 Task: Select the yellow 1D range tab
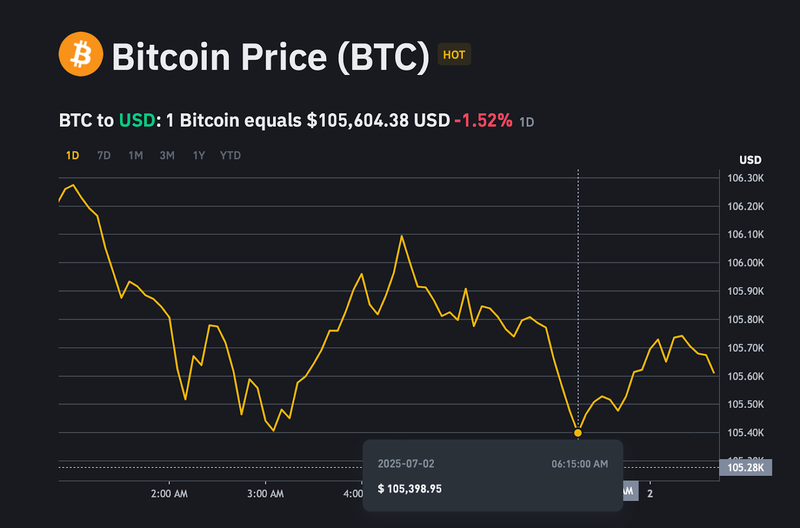(72, 155)
